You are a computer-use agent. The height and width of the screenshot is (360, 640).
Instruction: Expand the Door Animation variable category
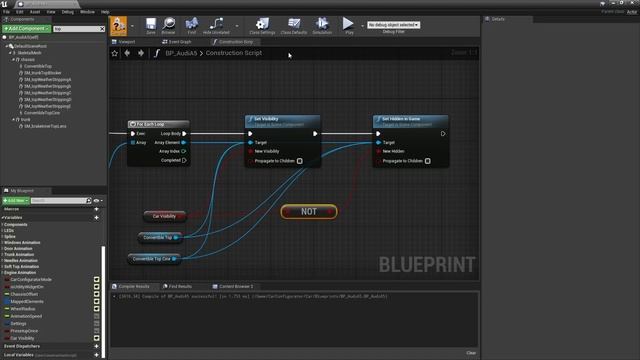point(2,249)
